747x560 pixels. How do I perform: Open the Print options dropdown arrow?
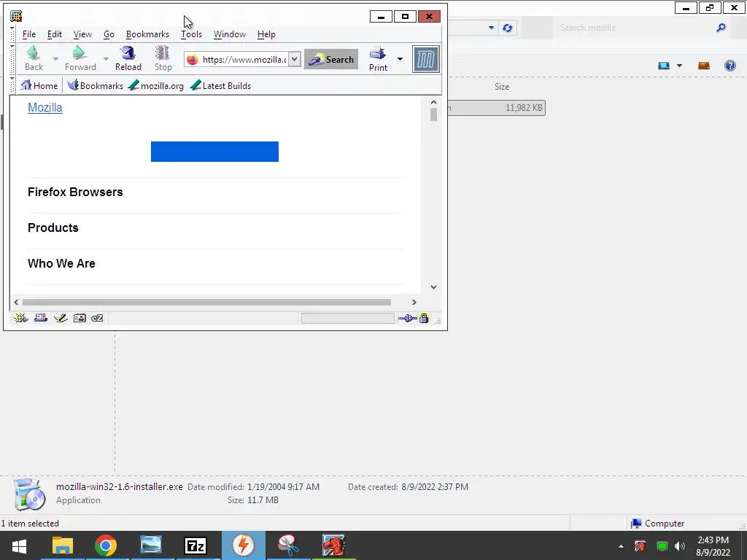(x=400, y=59)
